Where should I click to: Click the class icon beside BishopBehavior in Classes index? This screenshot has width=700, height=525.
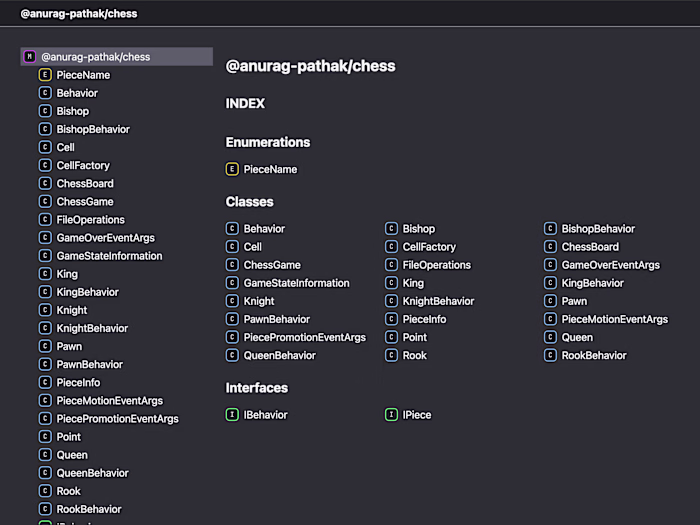point(550,229)
